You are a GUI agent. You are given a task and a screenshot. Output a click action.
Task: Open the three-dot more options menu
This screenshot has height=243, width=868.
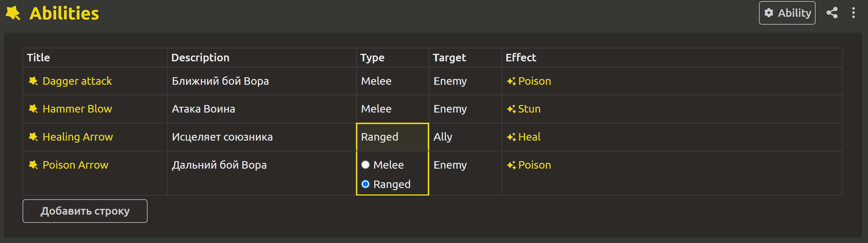(x=853, y=13)
